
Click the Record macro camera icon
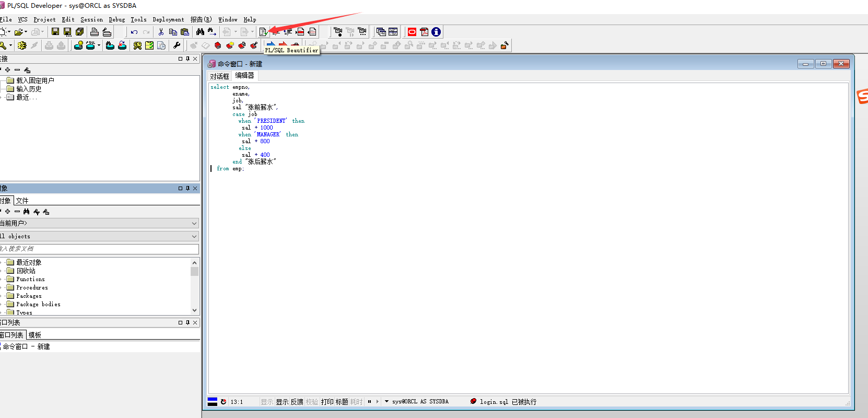338,32
